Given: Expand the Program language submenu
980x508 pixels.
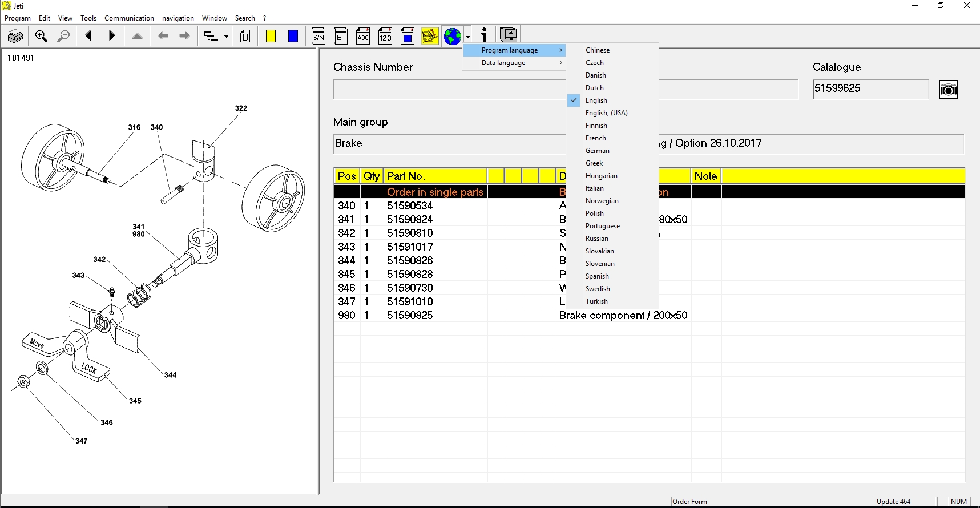Looking at the screenshot, I should (514, 50).
